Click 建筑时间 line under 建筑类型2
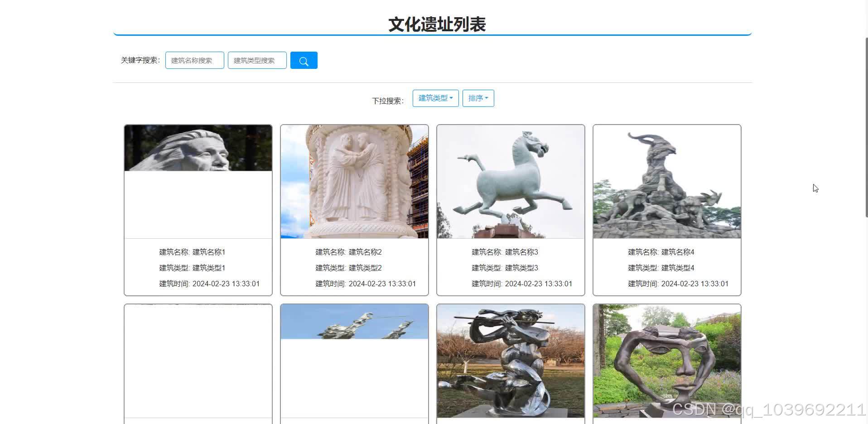 pos(366,284)
